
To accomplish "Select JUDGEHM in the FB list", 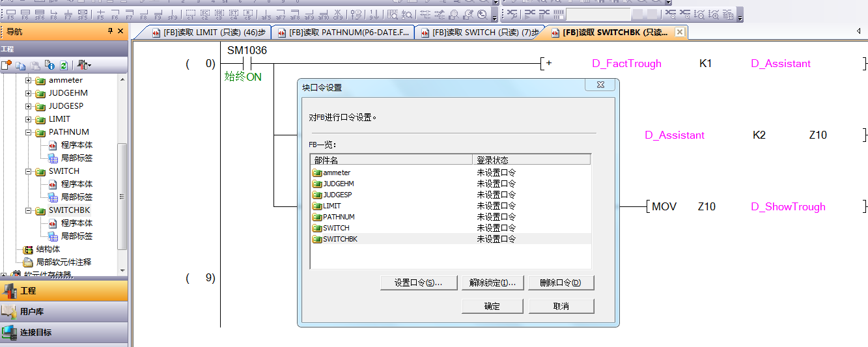I will click(338, 184).
